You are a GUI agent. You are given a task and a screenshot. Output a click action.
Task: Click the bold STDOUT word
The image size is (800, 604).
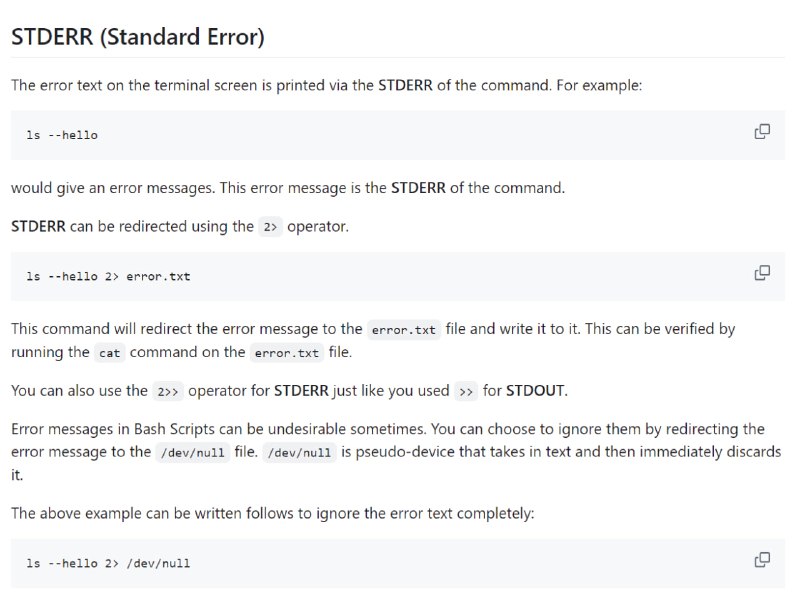[x=535, y=391]
